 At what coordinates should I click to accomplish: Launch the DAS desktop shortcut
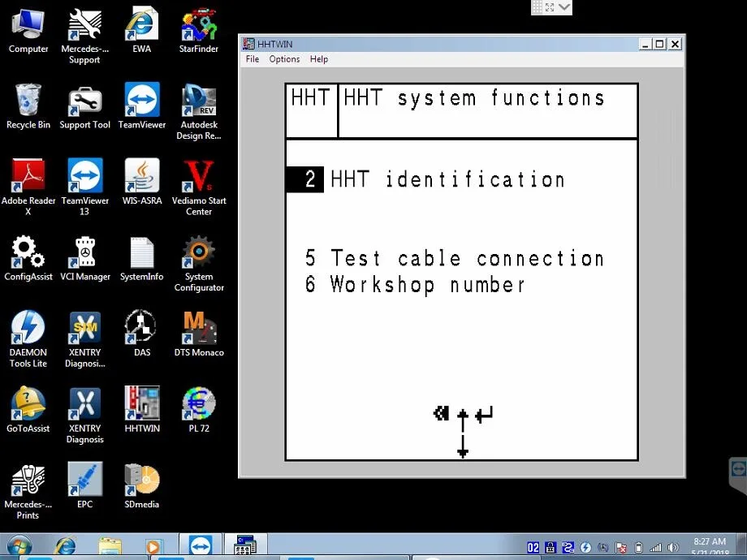tap(141, 334)
